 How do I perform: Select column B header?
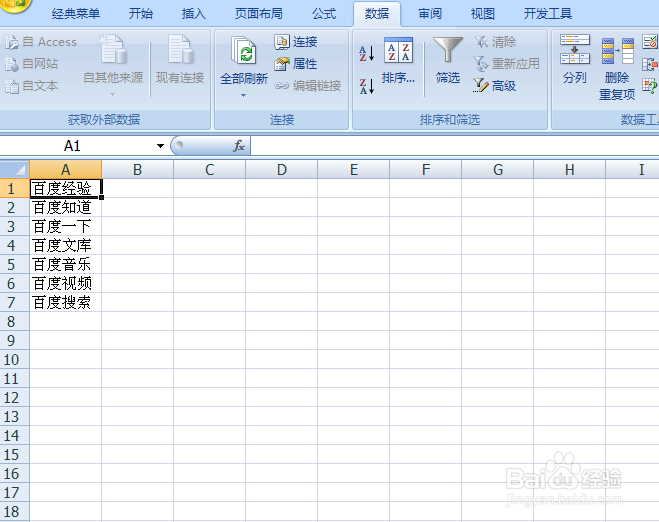coord(137,170)
